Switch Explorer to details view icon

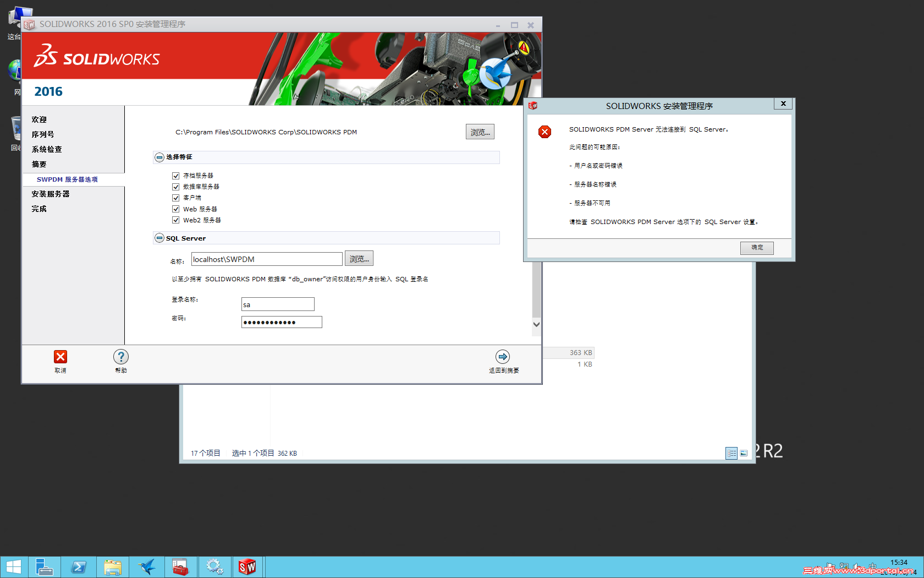tap(732, 453)
